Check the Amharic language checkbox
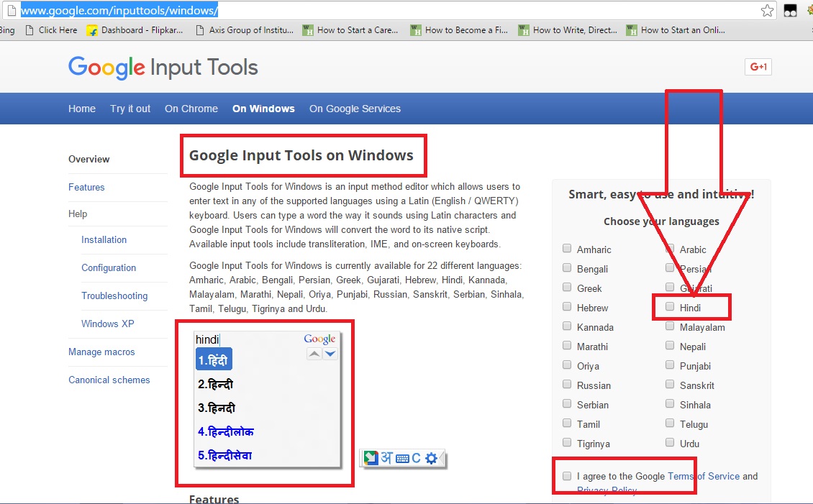This screenshot has width=813, height=504. [x=567, y=248]
